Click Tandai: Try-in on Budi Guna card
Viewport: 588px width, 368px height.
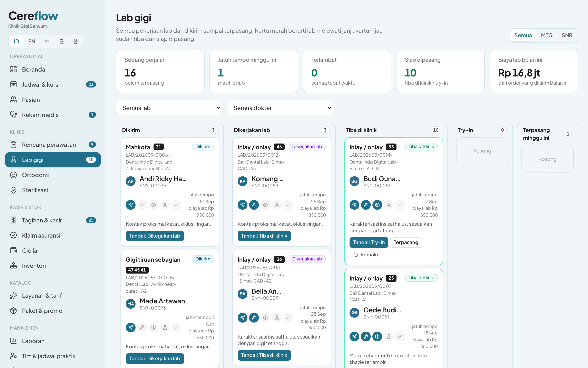[x=369, y=242]
